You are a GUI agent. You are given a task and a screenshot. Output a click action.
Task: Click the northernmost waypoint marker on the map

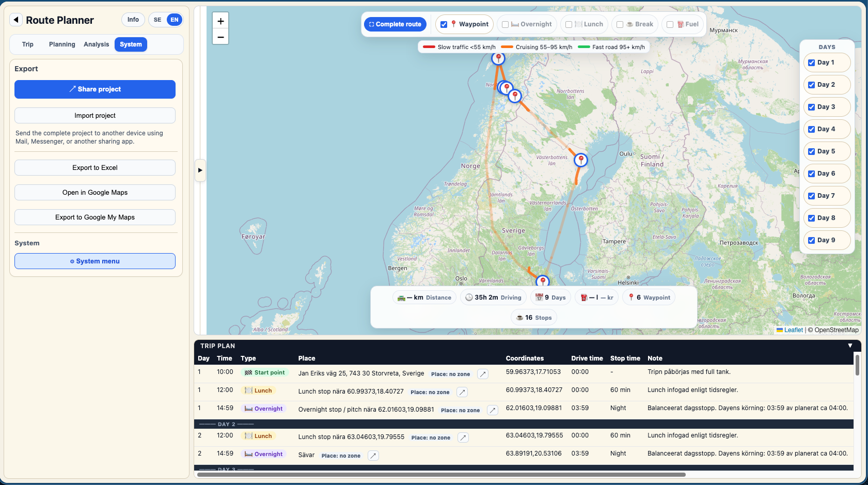(498, 57)
